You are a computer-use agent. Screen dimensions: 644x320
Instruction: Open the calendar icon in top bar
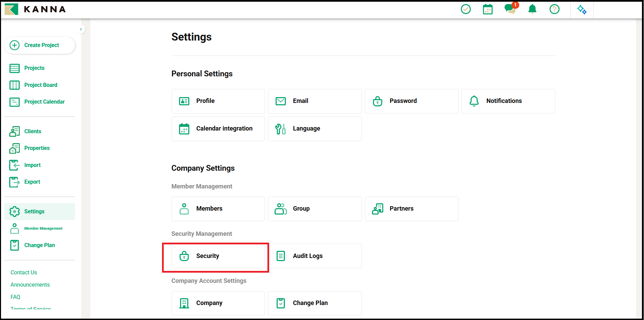[488, 9]
